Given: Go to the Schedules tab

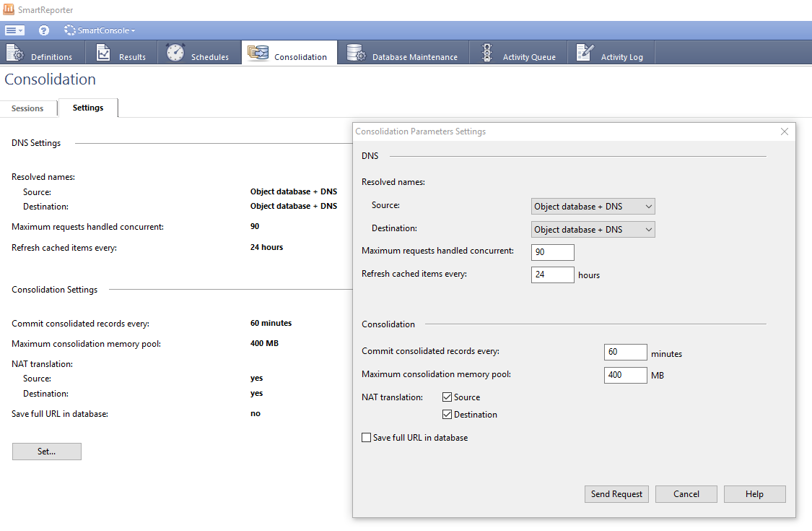Looking at the screenshot, I should tap(199, 53).
